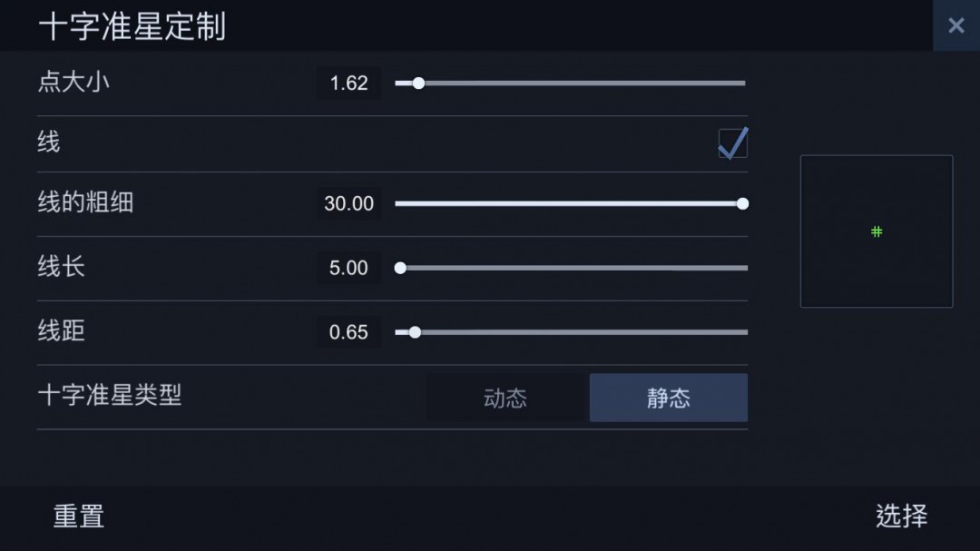Image resolution: width=980 pixels, height=551 pixels.
Task: Click the 点大小 slider handle
Action: point(418,84)
